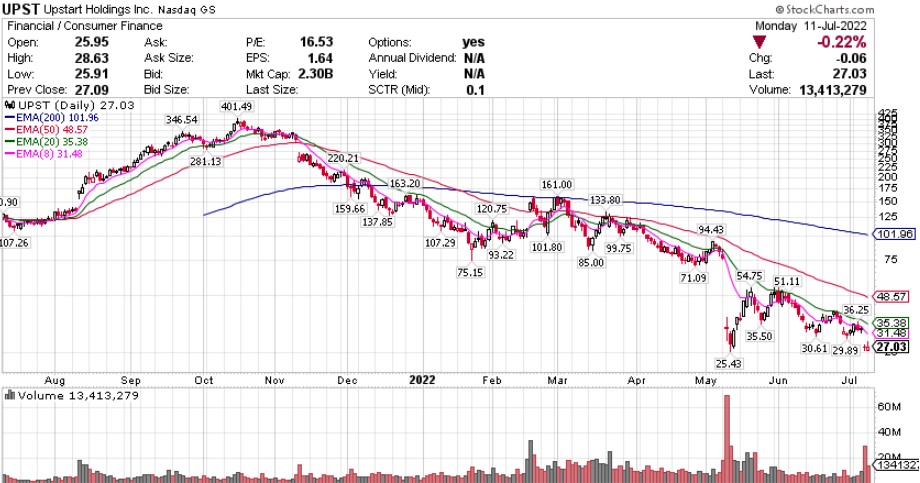Viewport: 920px width, 483px height.
Task: Click the 35.38 tag on the right axis
Action: (x=891, y=323)
